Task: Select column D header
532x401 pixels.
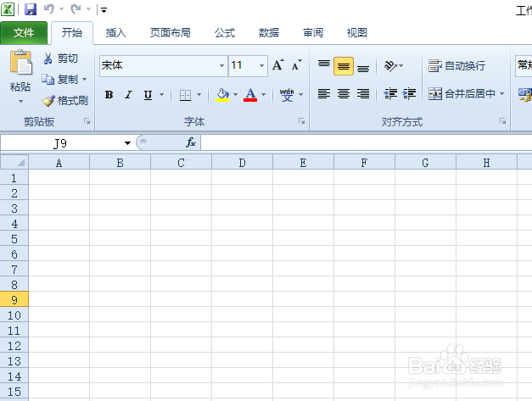Action: (242, 163)
